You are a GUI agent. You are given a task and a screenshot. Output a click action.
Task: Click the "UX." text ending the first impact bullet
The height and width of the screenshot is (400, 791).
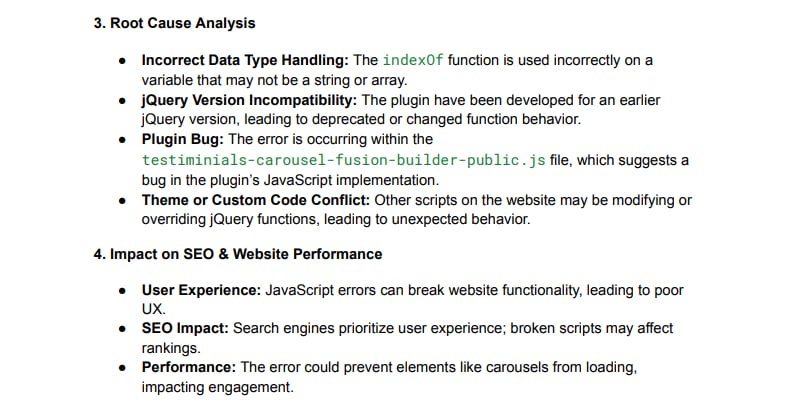pos(153,309)
